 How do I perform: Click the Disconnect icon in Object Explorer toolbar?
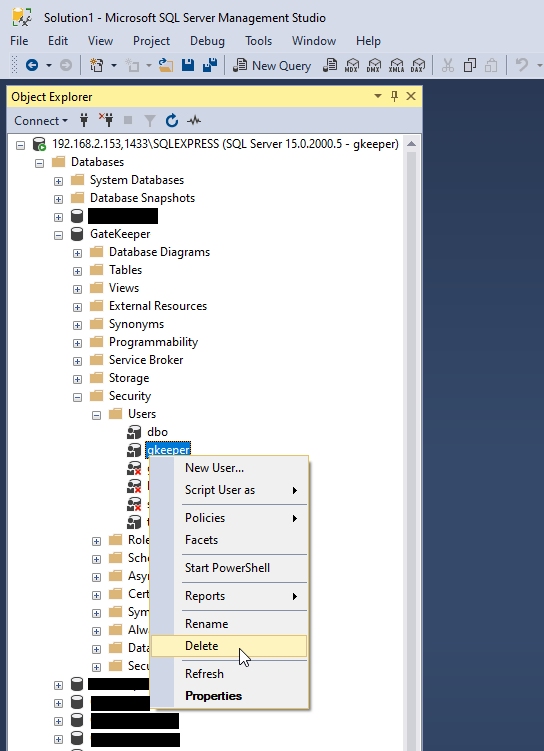pyautogui.click(x=106, y=120)
